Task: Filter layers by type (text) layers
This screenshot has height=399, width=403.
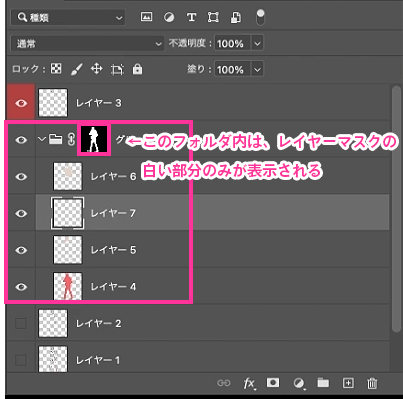Action: 191,17
